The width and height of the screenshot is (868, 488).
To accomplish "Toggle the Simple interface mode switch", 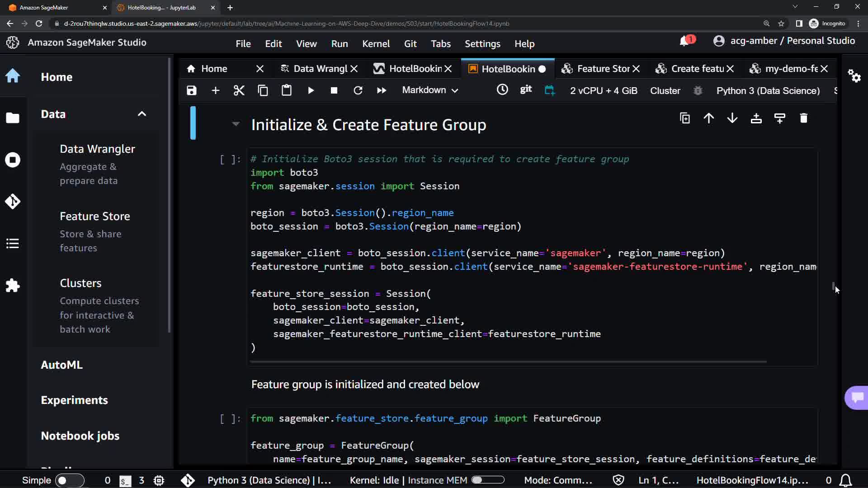I will pos(69,480).
